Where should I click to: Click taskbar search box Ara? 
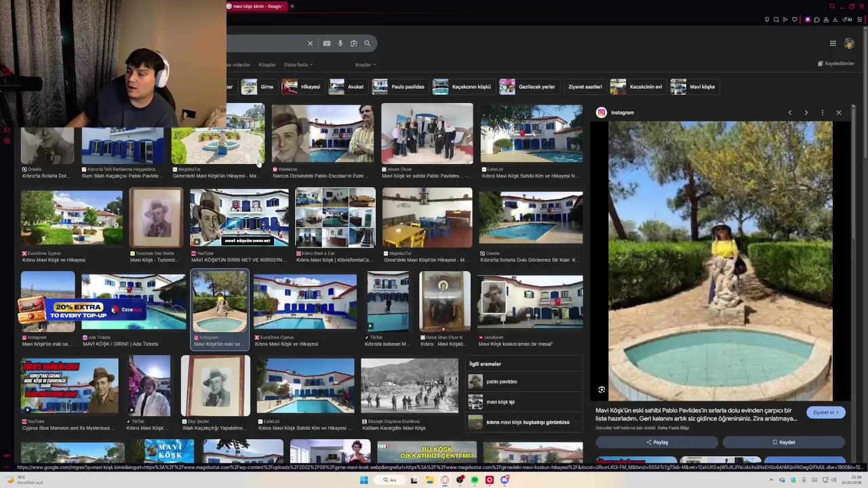(389, 480)
